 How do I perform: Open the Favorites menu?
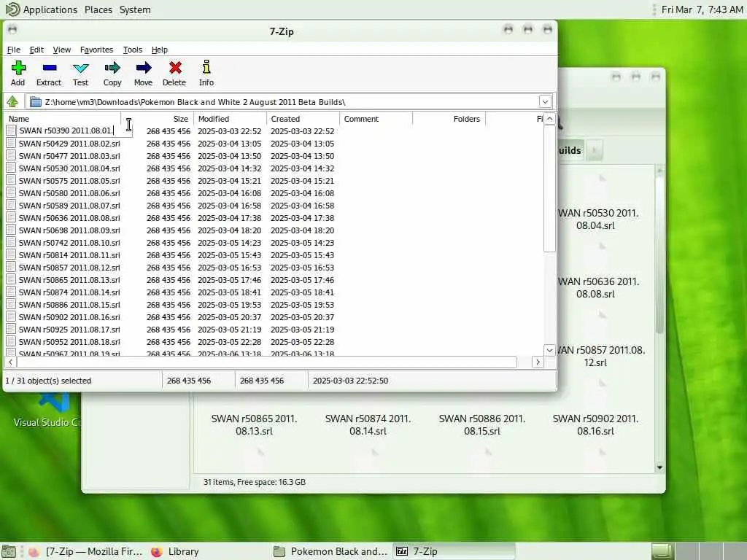(97, 50)
